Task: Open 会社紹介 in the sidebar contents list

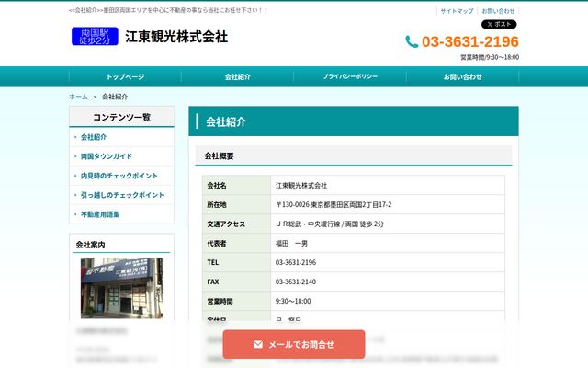Action: coord(94,137)
